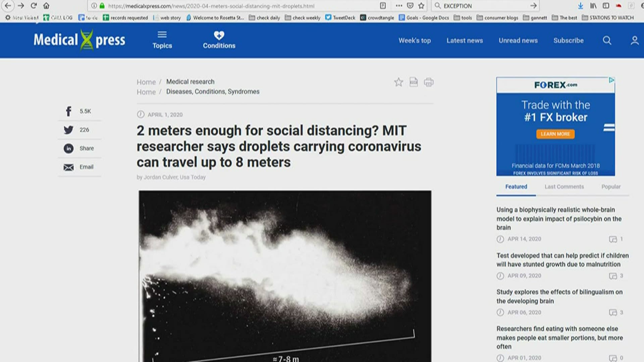Switch to the Featured tab
Viewport: 644px width, 362px height.
click(516, 187)
